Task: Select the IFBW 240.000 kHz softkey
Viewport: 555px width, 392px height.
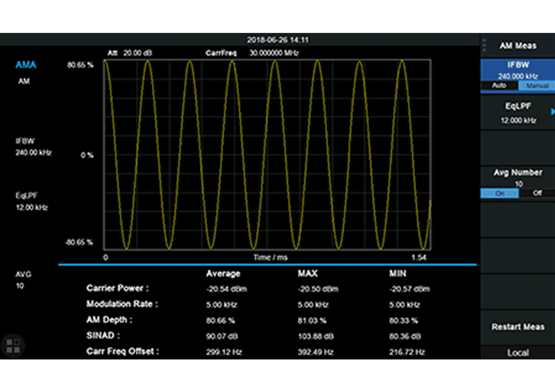Action: pyautogui.click(x=518, y=70)
